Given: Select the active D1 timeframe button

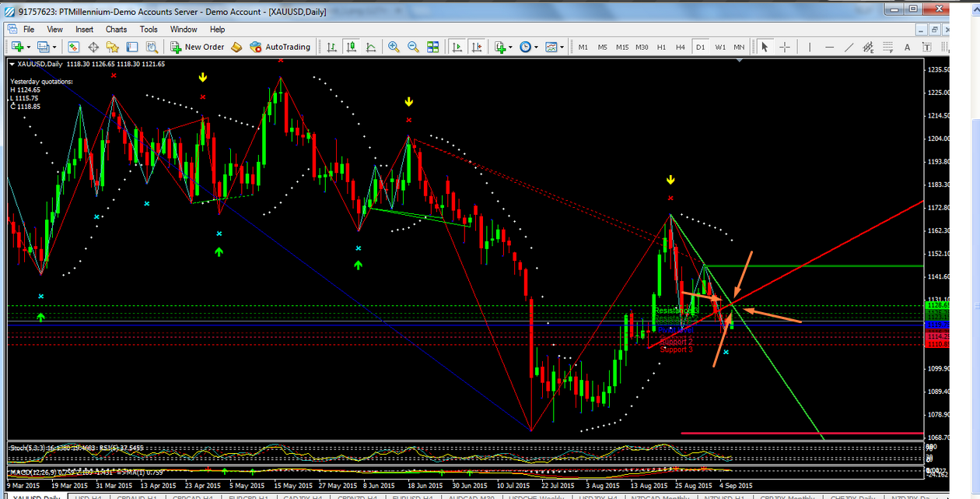Looking at the screenshot, I should tap(701, 47).
